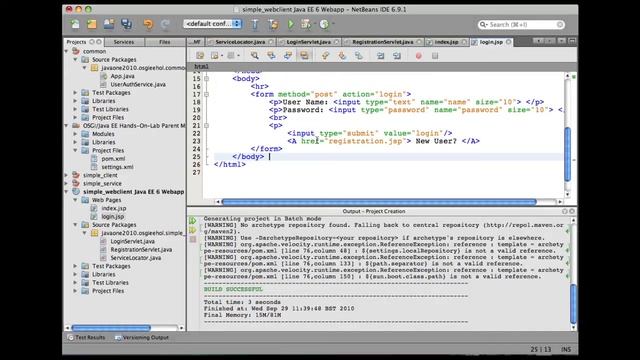Viewport: 640px width, 360px height.
Task: Click the Stop Macro Recording square icon
Action: [x=435, y=56]
